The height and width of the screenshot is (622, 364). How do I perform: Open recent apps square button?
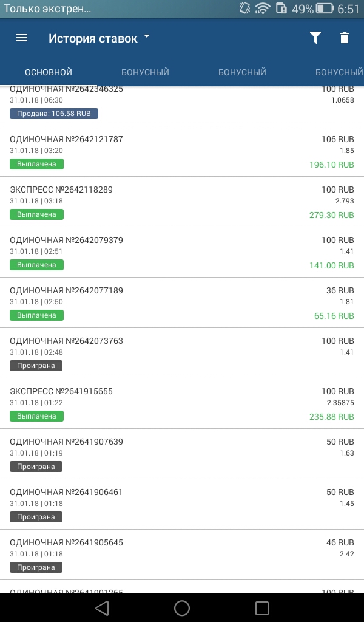click(261, 607)
